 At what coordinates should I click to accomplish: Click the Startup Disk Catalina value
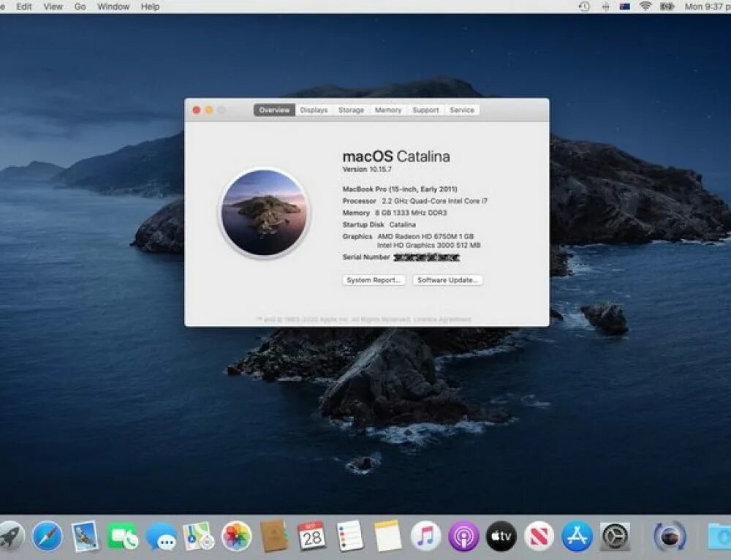tap(402, 224)
